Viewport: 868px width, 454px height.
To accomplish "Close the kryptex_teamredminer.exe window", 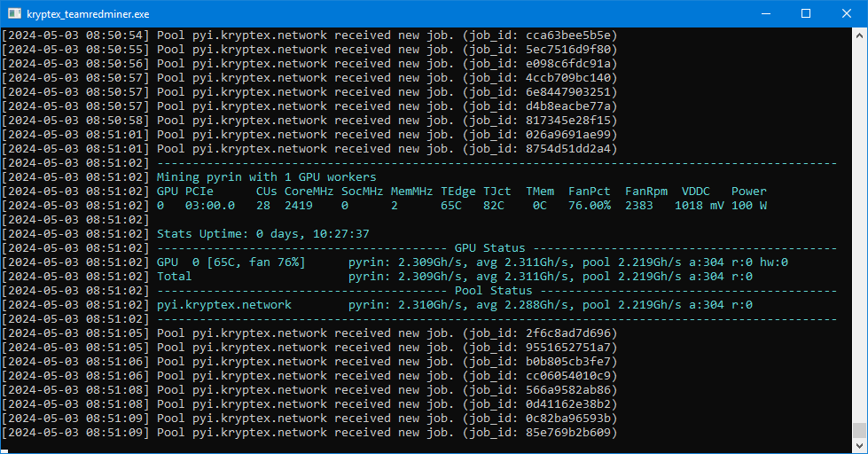I will click(847, 13).
